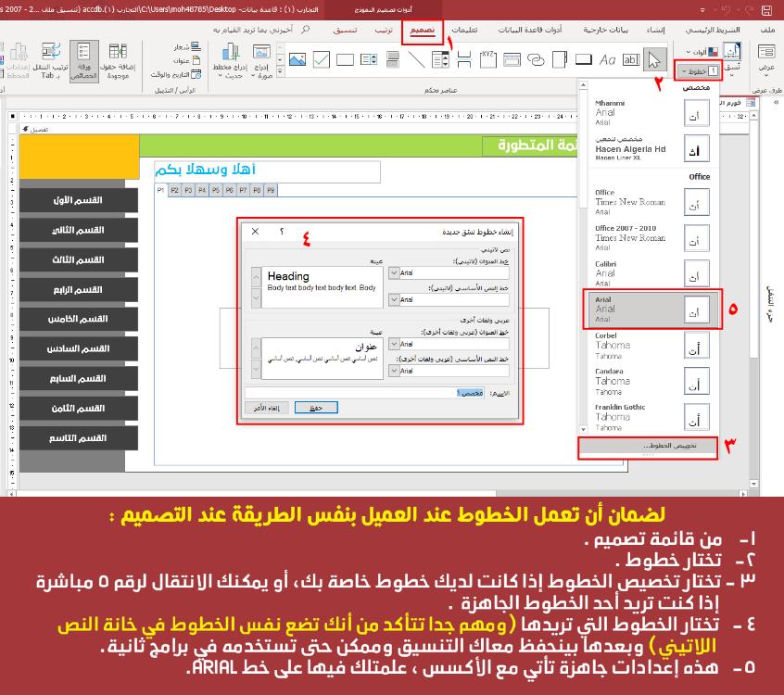The height and width of the screenshot is (695, 784).
Task: Pick the Label control (Aa)
Action: [607, 60]
